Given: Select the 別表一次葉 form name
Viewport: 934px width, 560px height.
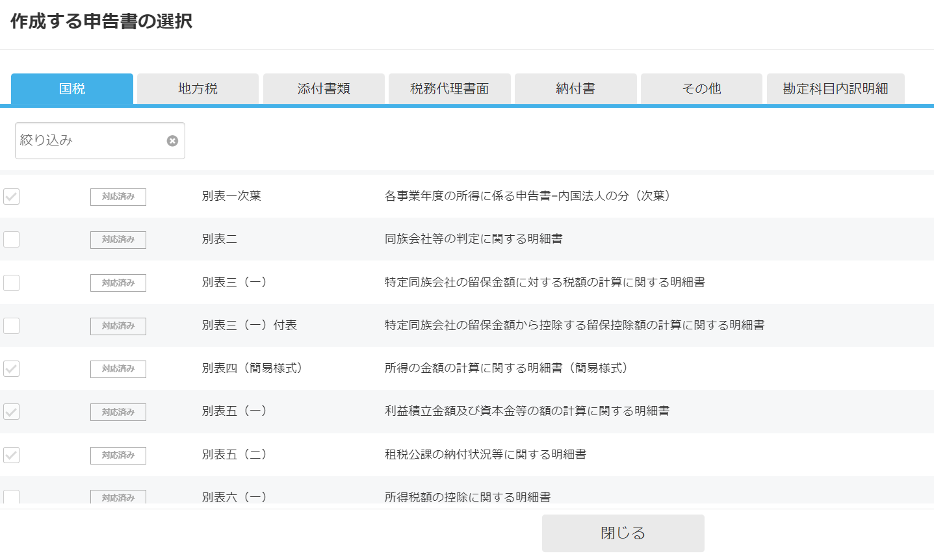Looking at the screenshot, I should [231, 196].
